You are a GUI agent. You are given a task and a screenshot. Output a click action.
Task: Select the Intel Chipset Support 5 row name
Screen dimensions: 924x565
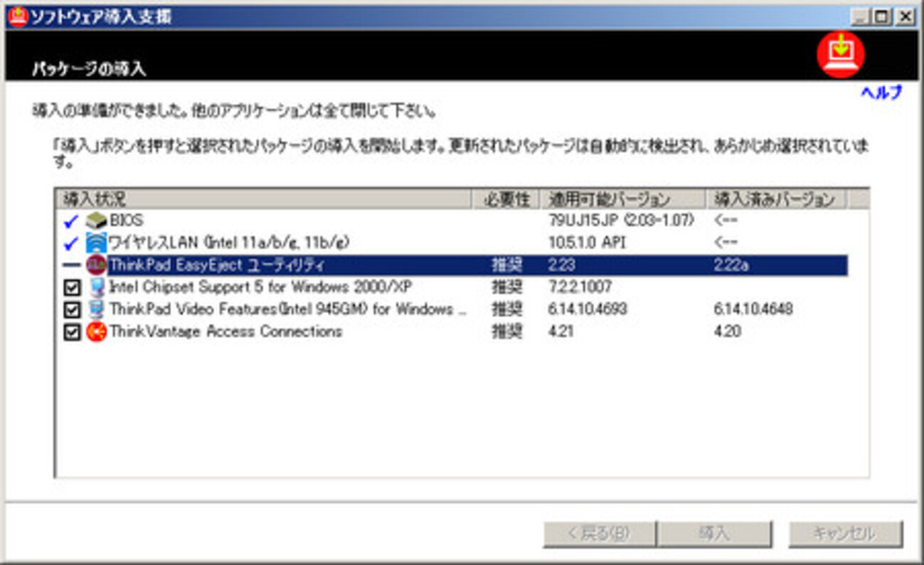pos(260,288)
